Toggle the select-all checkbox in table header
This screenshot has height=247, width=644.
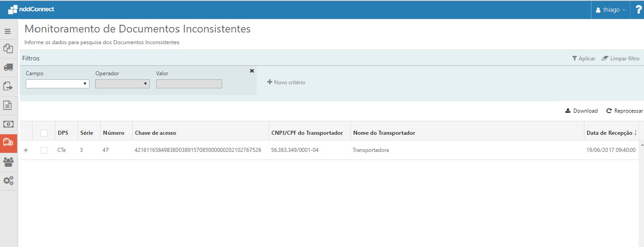(44, 133)
